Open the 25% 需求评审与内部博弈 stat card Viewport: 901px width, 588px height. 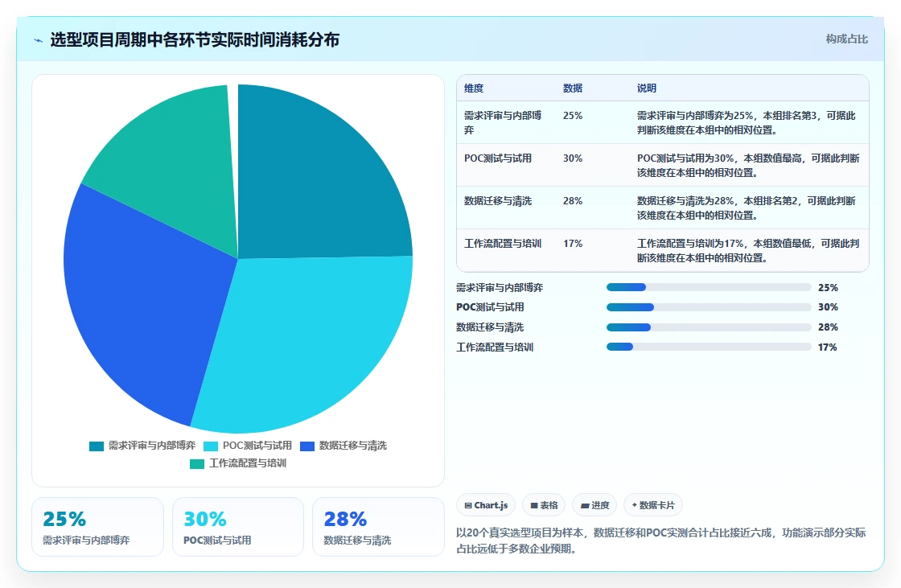coord(97,527)
